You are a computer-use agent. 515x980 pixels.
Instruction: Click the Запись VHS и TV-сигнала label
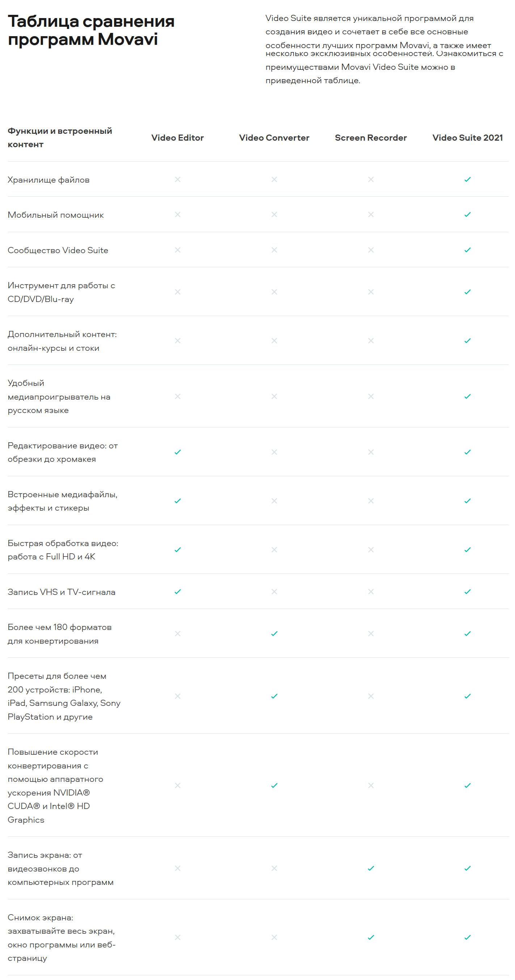pyautogui.click(x=61, y=592)
